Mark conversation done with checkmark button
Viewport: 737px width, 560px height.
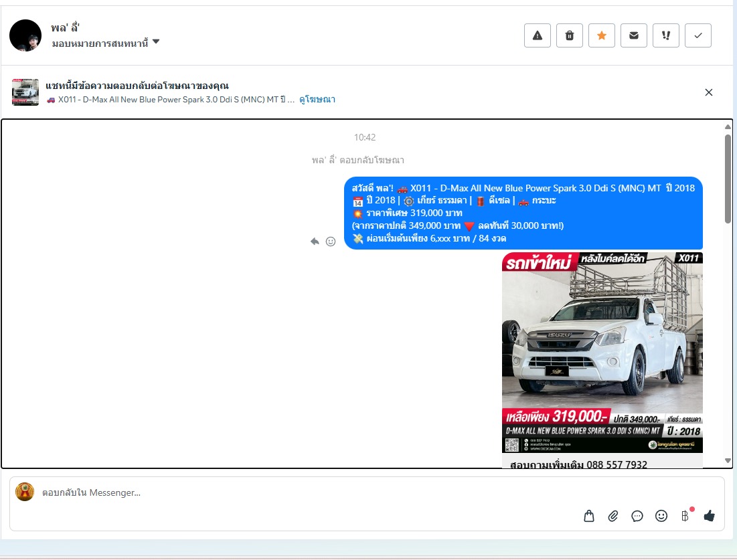(698, 35)
